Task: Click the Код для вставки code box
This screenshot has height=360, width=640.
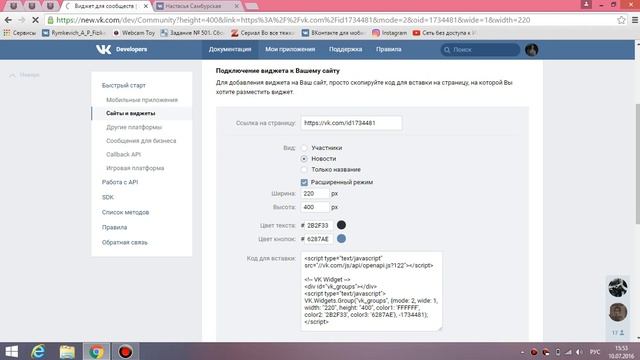Action: coord(371,291)
